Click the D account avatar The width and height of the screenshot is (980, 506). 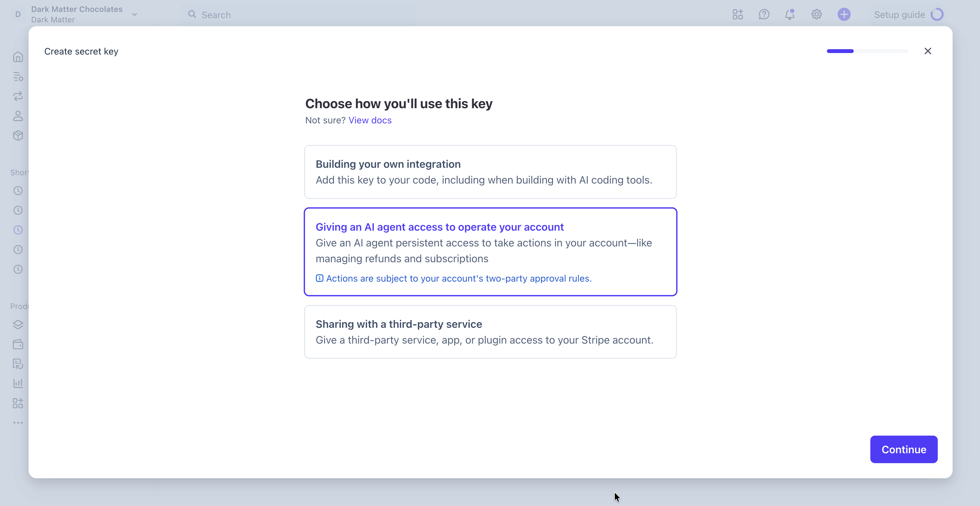point(18,15)
